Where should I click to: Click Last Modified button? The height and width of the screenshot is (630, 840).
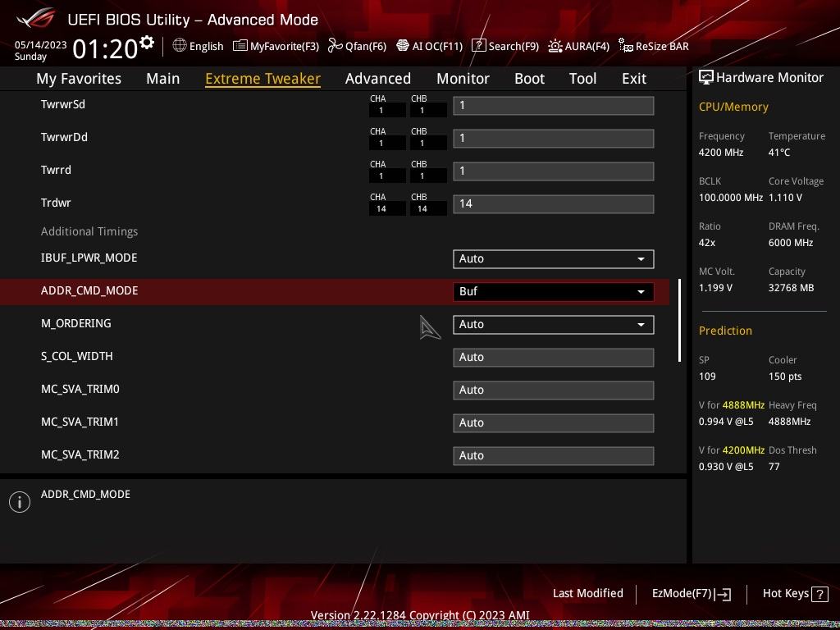(587, 593)
